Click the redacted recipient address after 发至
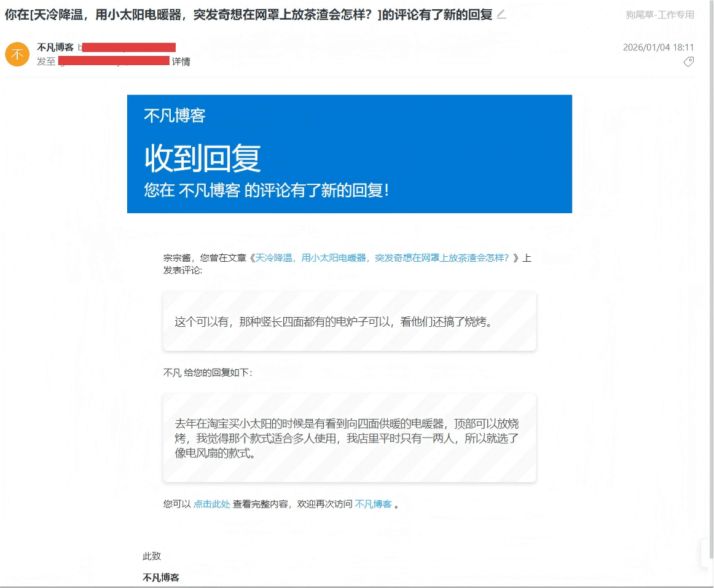Screen dimensions: 714x588 coord(114,61)
